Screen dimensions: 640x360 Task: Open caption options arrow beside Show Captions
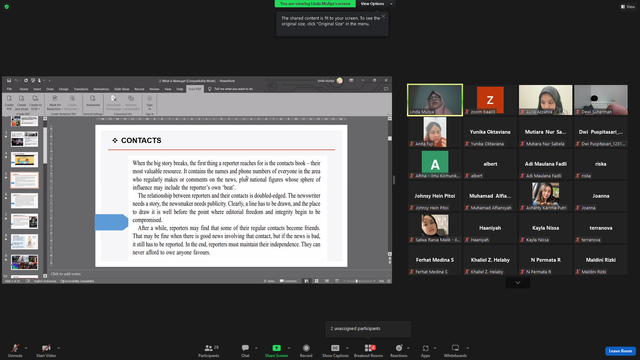pos(347,348)
